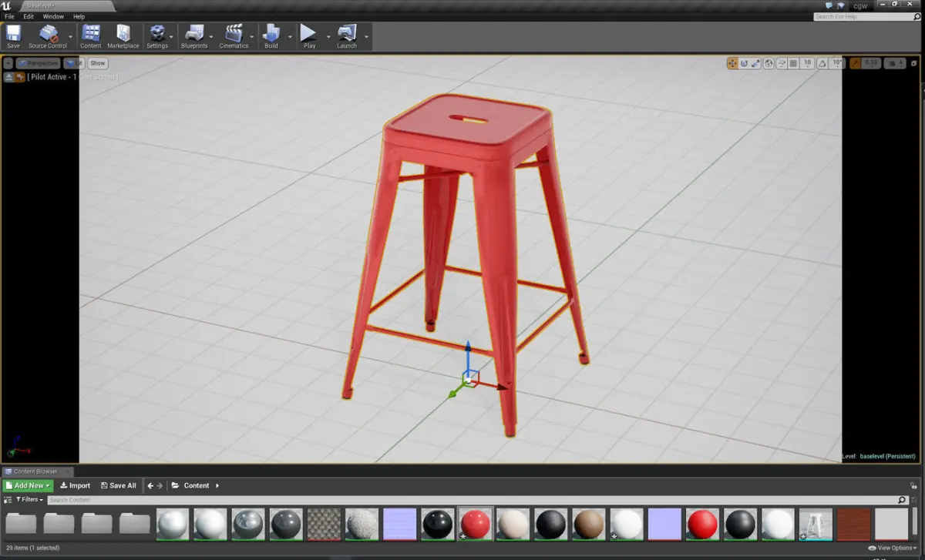Select the Content Browser tab

(36, 471)
